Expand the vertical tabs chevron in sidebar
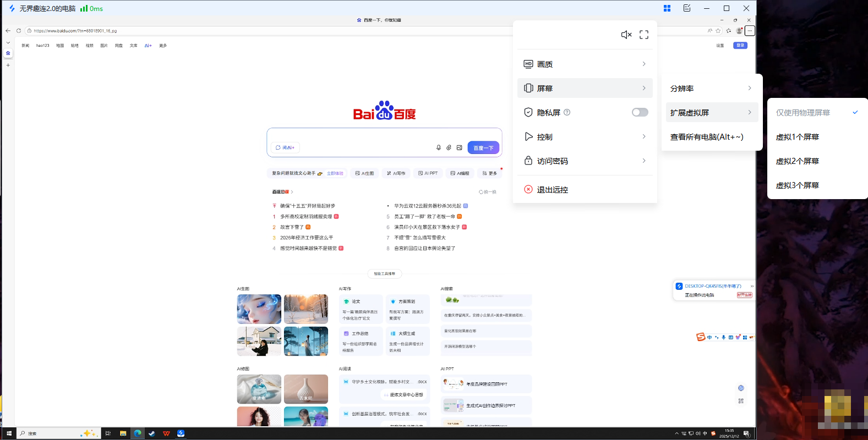This screenshot has height=440, width=868. 8,42
